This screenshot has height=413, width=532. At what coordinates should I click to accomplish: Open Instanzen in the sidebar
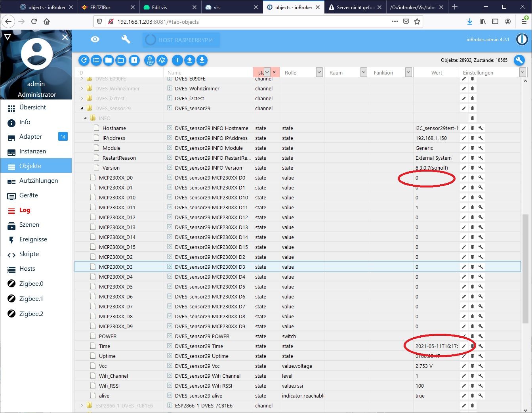pyautogui.click(x=36, y=151)
